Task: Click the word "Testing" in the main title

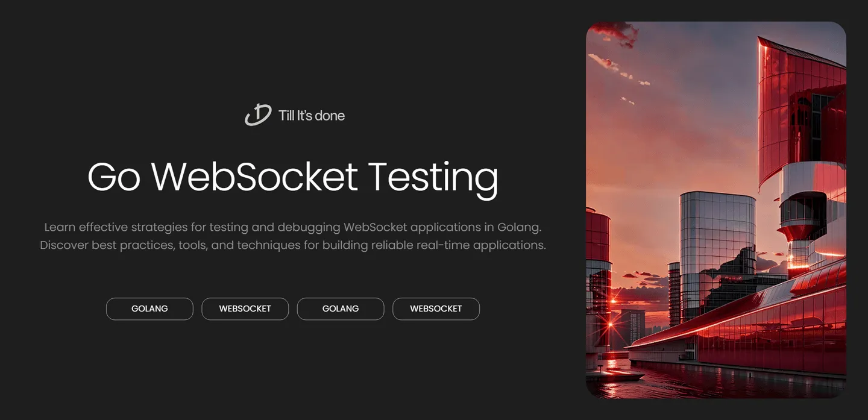Action: pyautogui.click(x=433, y=177)
